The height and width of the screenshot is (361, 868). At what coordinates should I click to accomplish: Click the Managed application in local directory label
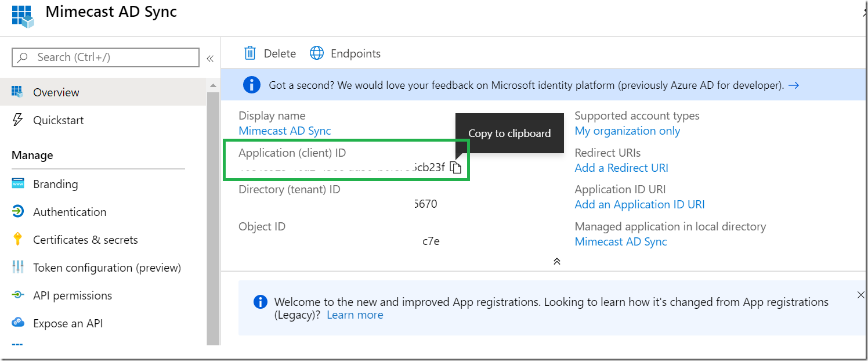[670, 226]
